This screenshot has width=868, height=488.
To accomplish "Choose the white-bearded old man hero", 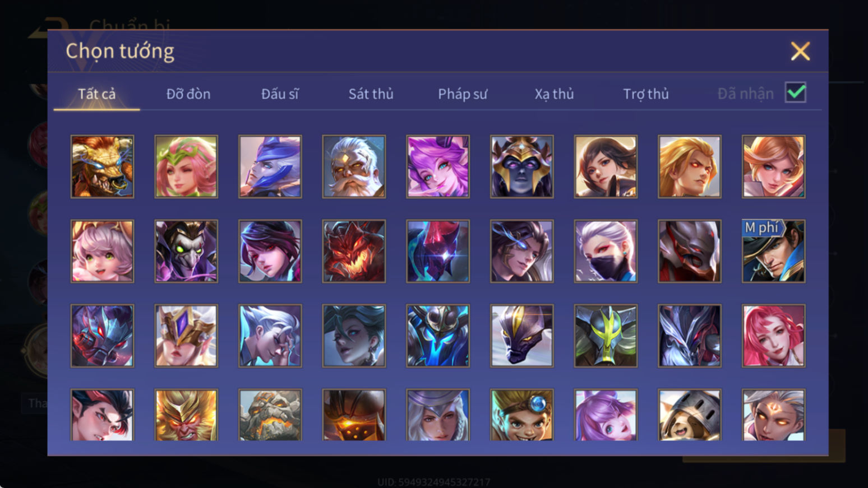I will (x=354, y=166).
